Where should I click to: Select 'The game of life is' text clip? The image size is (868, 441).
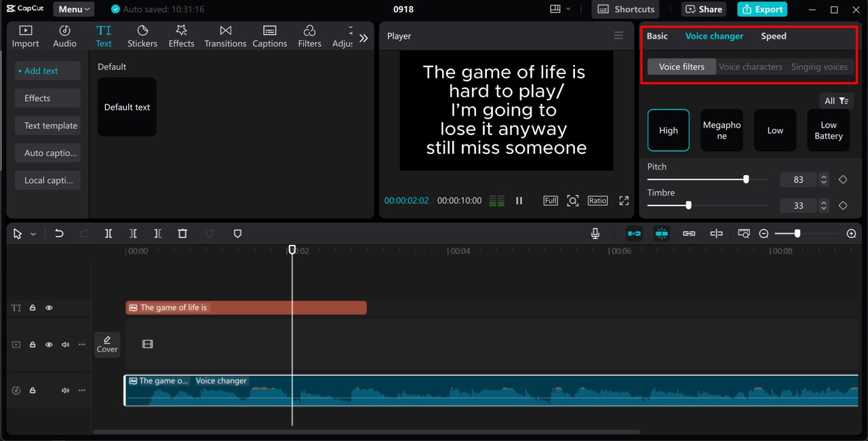tap(246, 308)
